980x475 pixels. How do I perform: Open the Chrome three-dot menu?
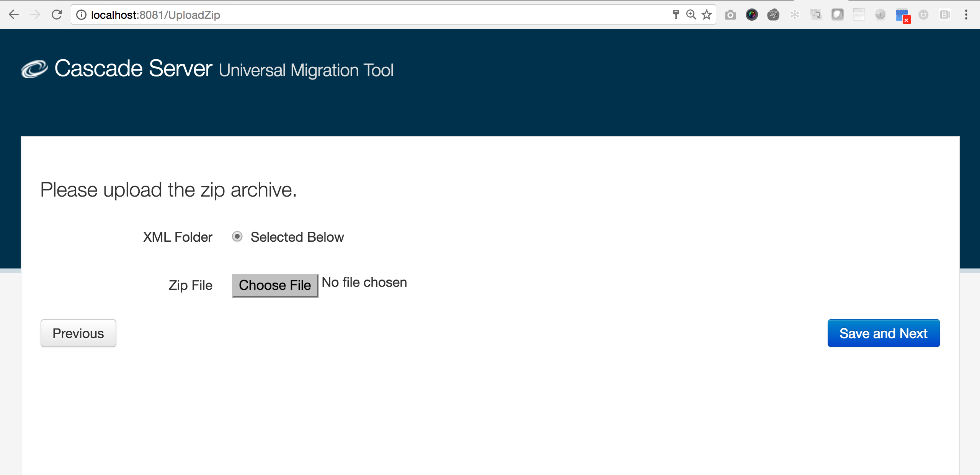pyautogui.click(x=966, y=15)
